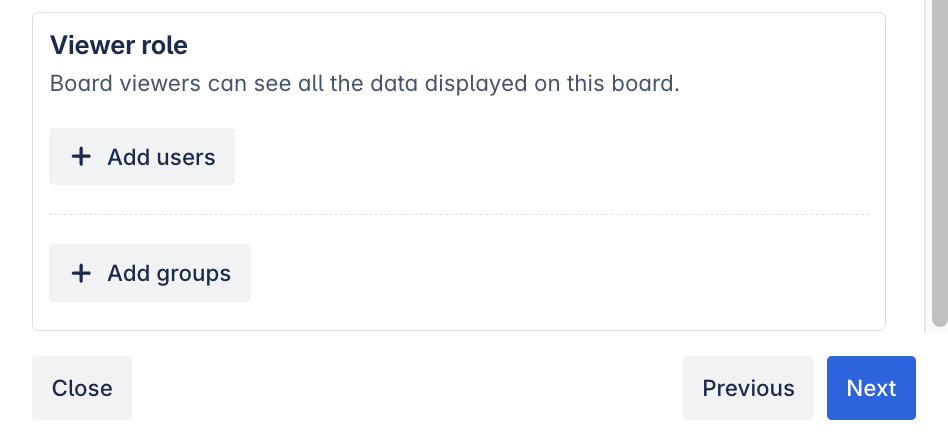Click the plus icon beside Add groups
The height and width of the screenshot is (446, 948).
[x=81, y=273]
